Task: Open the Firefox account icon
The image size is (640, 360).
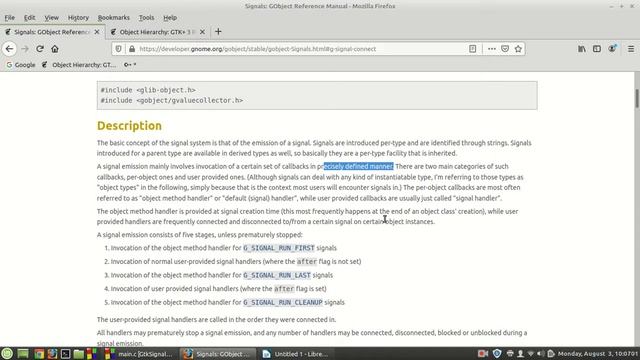Action: pos(612,49)
